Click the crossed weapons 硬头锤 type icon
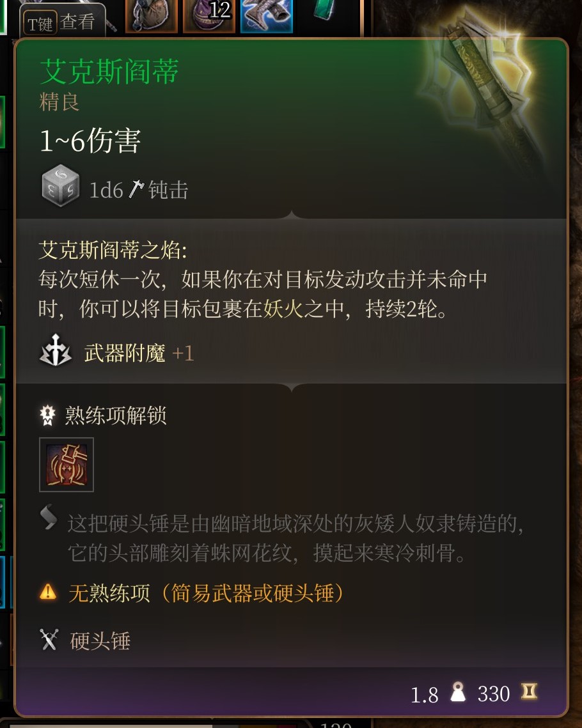The height and width of the screenshot is (728, 582). (x=49, y=639)
